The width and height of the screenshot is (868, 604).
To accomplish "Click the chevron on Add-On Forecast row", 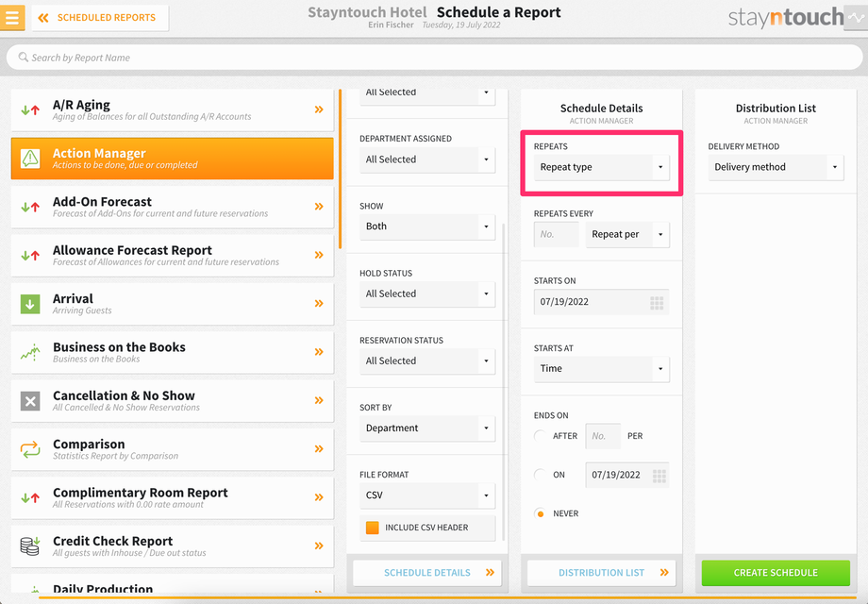I will click(319, 207).
